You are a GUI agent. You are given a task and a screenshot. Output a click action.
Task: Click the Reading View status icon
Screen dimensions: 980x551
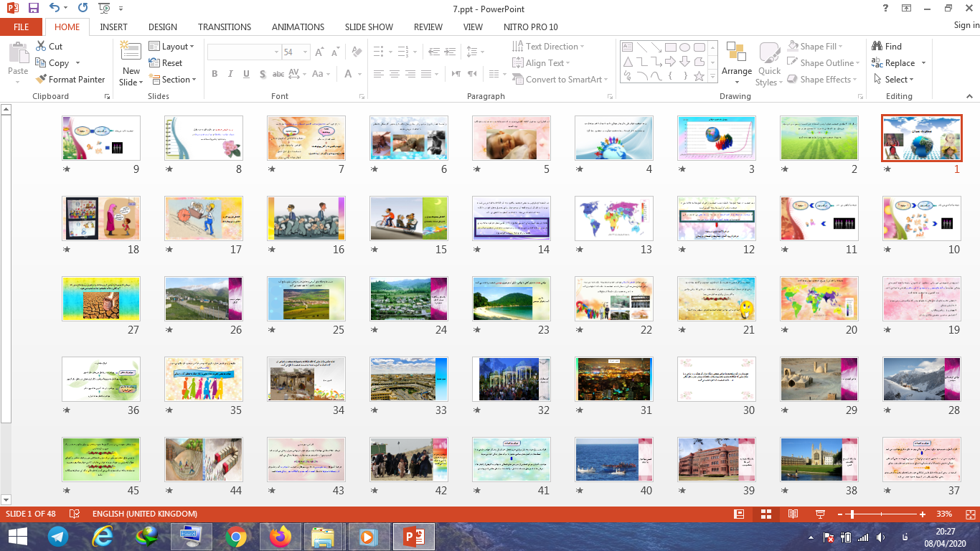point(793,514)
